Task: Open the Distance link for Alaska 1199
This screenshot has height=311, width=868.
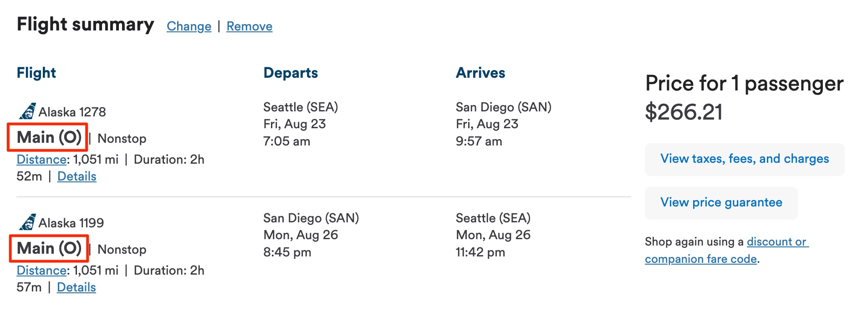Action: coord(41,271)
